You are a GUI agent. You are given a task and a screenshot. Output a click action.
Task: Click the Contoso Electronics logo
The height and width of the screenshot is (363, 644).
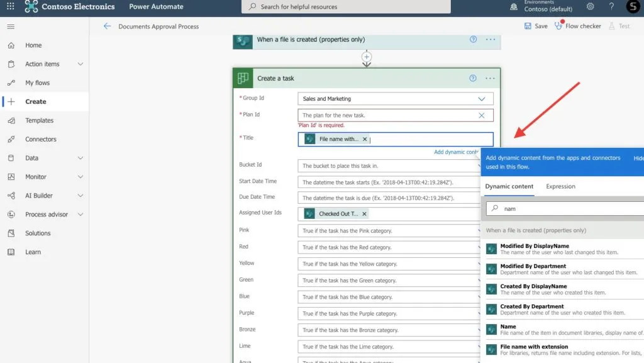(x=31, y=6)
